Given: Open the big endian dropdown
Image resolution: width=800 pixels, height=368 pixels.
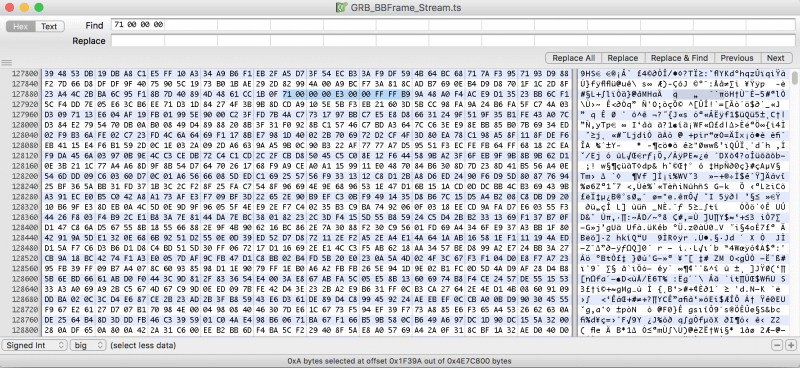Looking at the screenshot, I should pyautogui.click(x=88, y=346).
